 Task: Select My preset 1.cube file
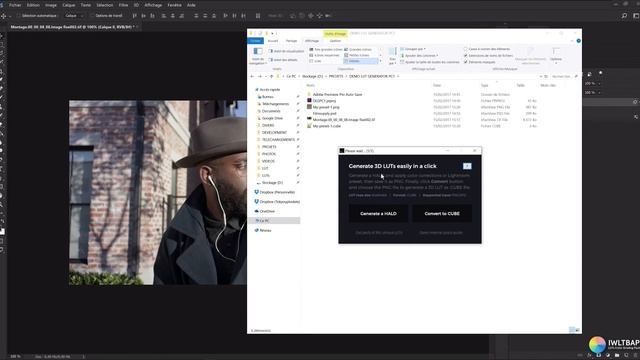(x=327, y=126)
